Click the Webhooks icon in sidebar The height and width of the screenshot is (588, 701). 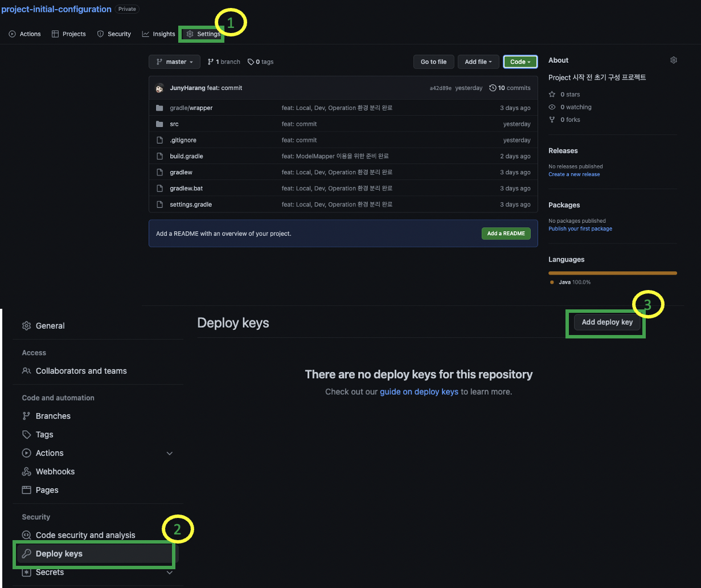[x=26, y=471]
